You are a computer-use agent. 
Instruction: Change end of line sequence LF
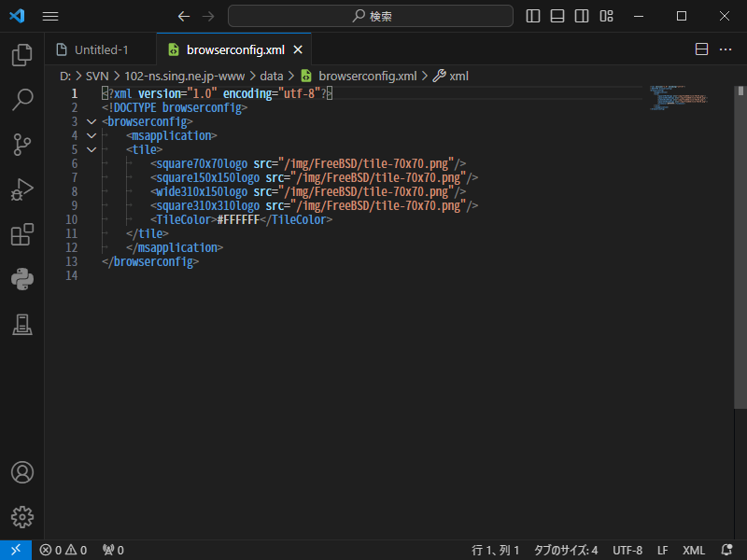(663, 551)
